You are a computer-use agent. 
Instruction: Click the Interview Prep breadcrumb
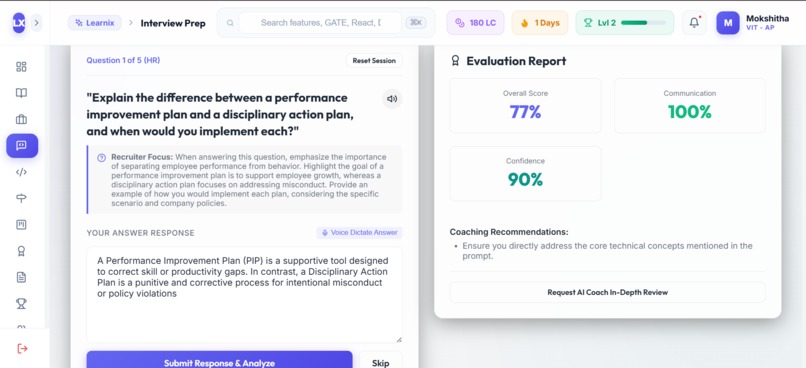click(x=173, y=23)
